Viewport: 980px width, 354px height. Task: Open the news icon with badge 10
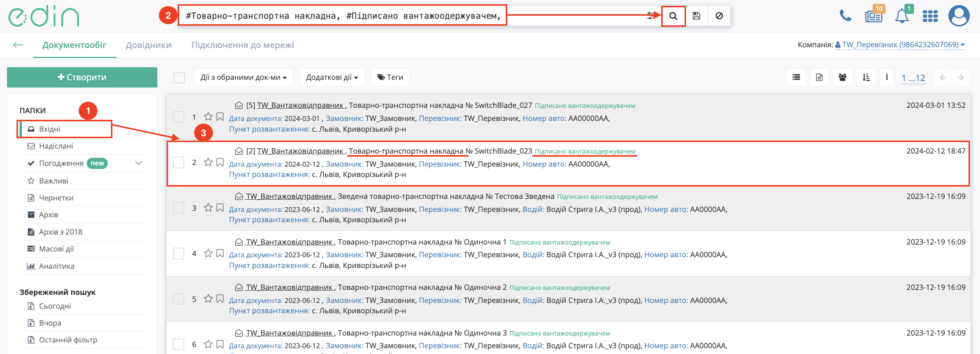(x=874, y=16)
